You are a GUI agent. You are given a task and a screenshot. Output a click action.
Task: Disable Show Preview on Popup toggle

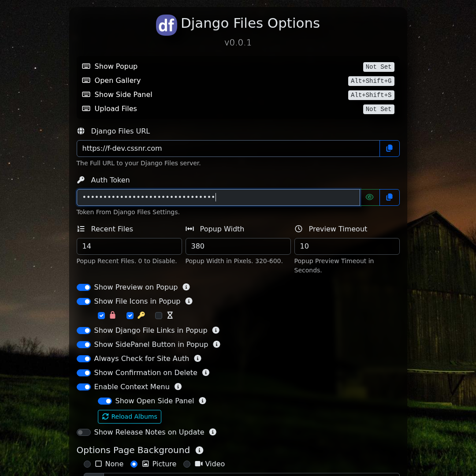click(x=84, y=287)
